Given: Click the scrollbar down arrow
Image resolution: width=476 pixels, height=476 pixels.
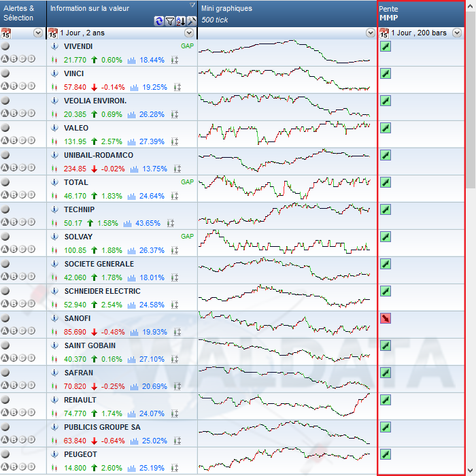Looking at the screenshot, I should [471, 470].
